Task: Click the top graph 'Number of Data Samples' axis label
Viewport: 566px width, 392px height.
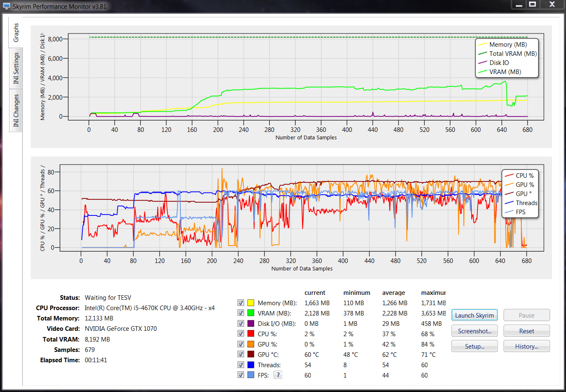Action: pos(306,137)
